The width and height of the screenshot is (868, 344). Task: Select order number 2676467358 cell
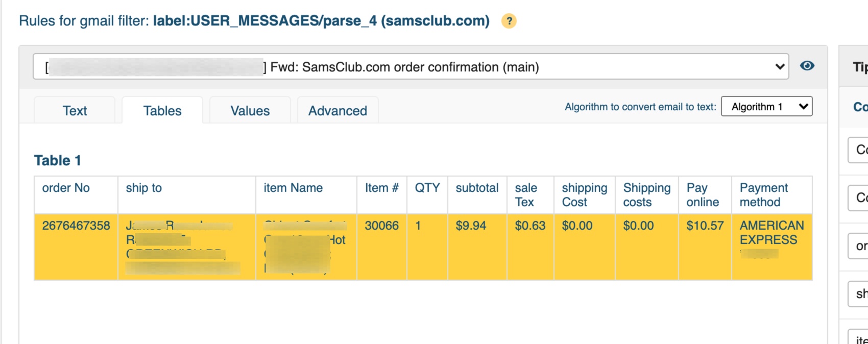pyautogui.click(x=76, y=226)
